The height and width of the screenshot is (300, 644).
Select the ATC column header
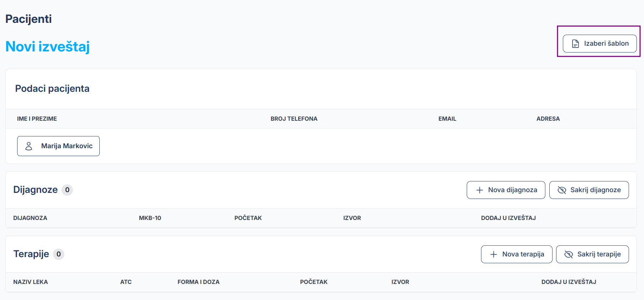click(126, 282)
